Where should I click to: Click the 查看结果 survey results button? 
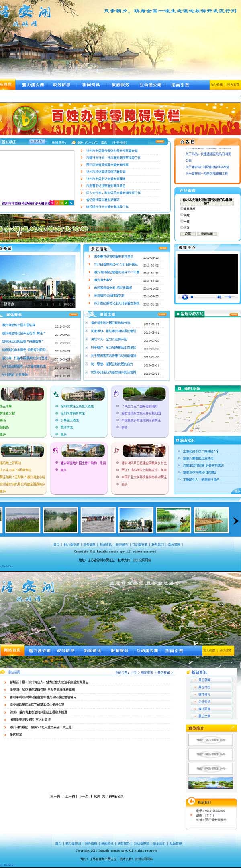click(x=207, y=234)
